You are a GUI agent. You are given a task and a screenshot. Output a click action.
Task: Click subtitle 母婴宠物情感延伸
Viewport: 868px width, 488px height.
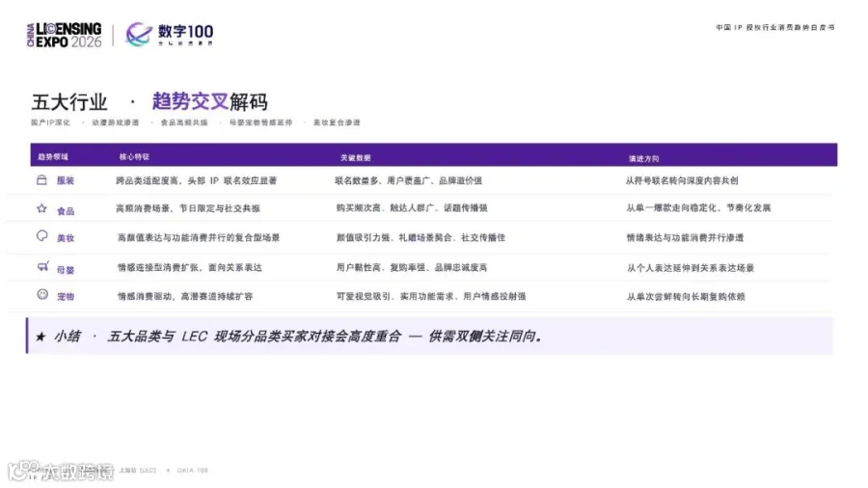(260, 122)
